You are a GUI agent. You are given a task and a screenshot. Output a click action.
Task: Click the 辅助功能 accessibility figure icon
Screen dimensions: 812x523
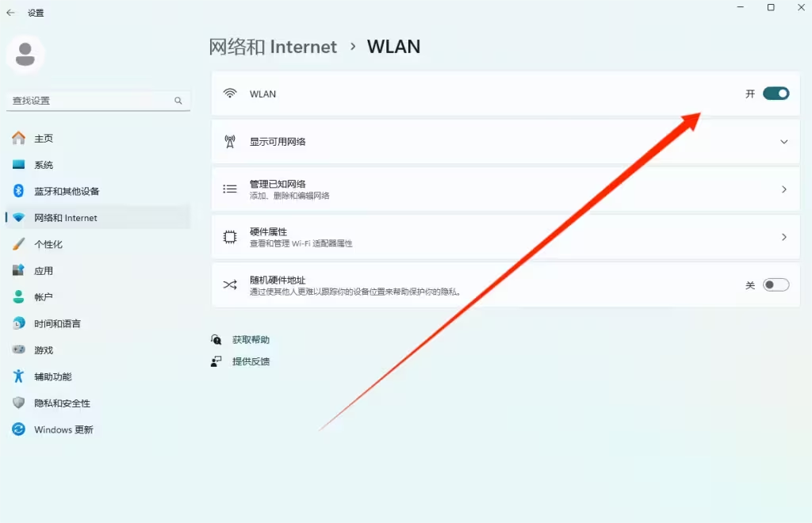[x=19, y=376]
